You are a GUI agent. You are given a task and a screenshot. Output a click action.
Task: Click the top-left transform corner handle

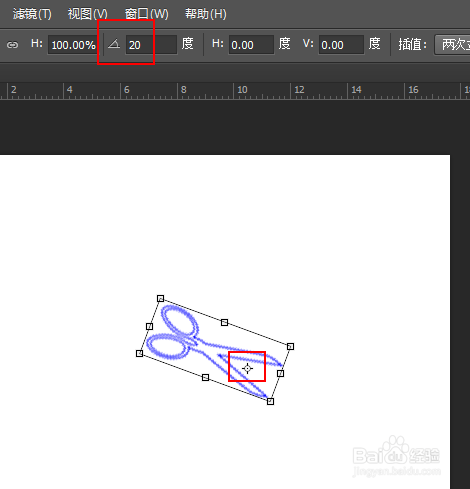pos(160,298)
